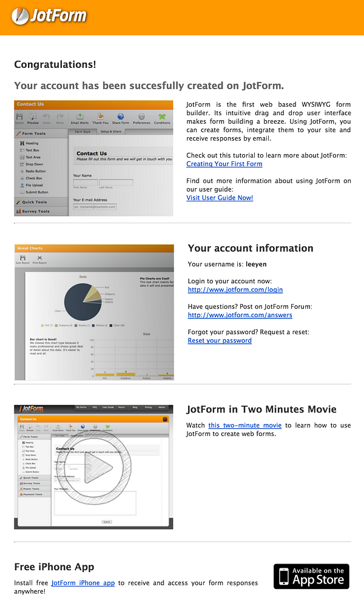
Task: Open the Creating Your First Form tutorial link
Action: (x=224, y=164)
